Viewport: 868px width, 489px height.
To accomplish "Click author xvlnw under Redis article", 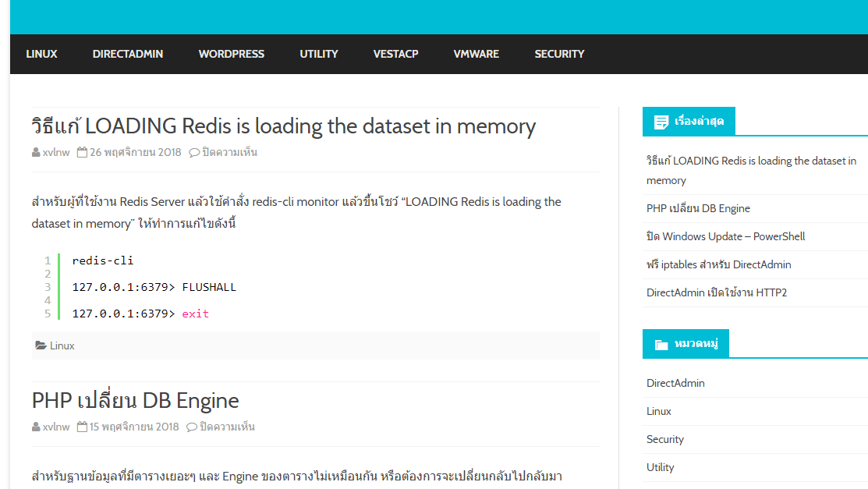I will pyautogui.click(x=56, y=152).
